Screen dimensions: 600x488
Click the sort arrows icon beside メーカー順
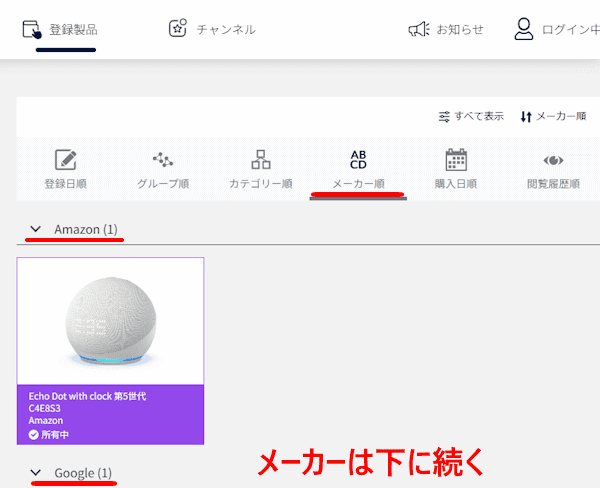point(526,116)
